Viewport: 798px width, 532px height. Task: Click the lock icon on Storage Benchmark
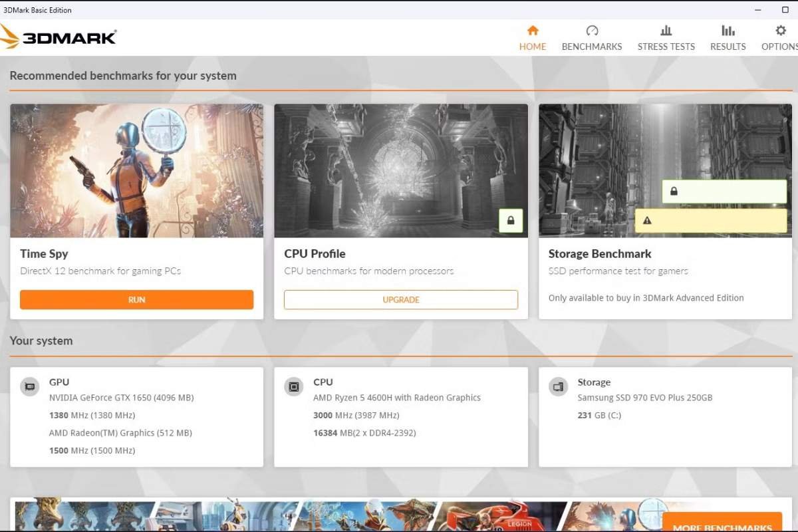[x=674, y=192]
